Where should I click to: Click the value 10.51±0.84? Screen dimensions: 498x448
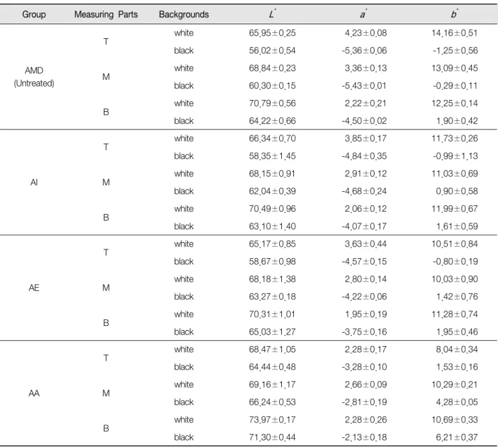pyautogui.click(x=454, y=244)
